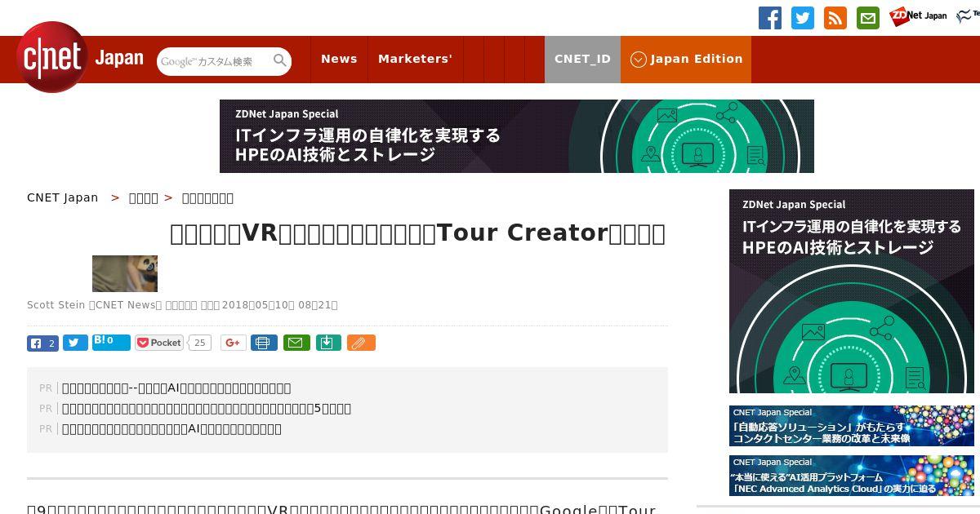Select the CNET_ID tab
Image resolution: width=980 pixels, height=514 pixels.
coord(582,59)
